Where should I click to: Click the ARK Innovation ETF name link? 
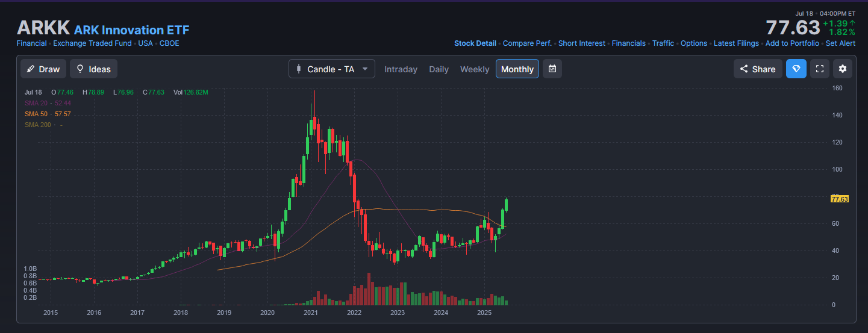(131, 30)
